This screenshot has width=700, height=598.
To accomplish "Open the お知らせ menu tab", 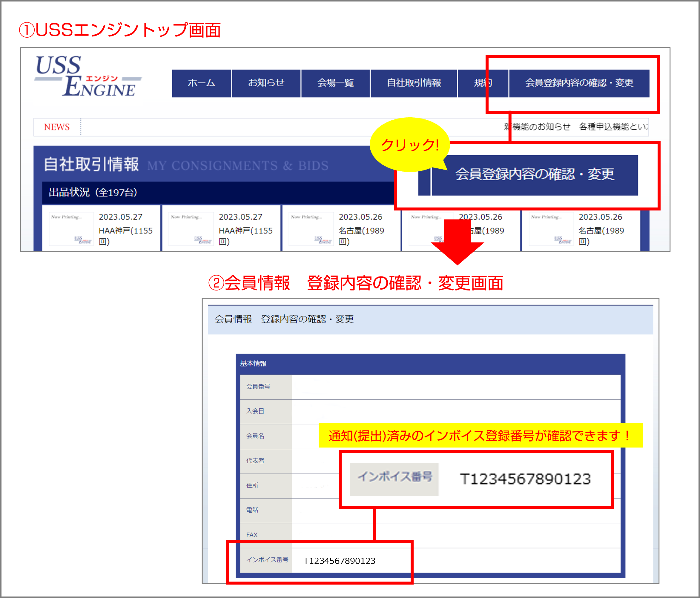I will click(x=266, y=83).
